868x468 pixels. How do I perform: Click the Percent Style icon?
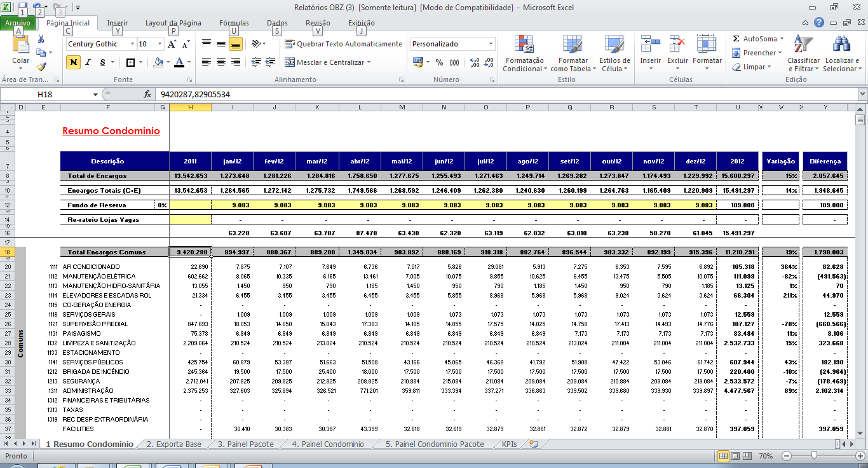(x=439, y=62)
